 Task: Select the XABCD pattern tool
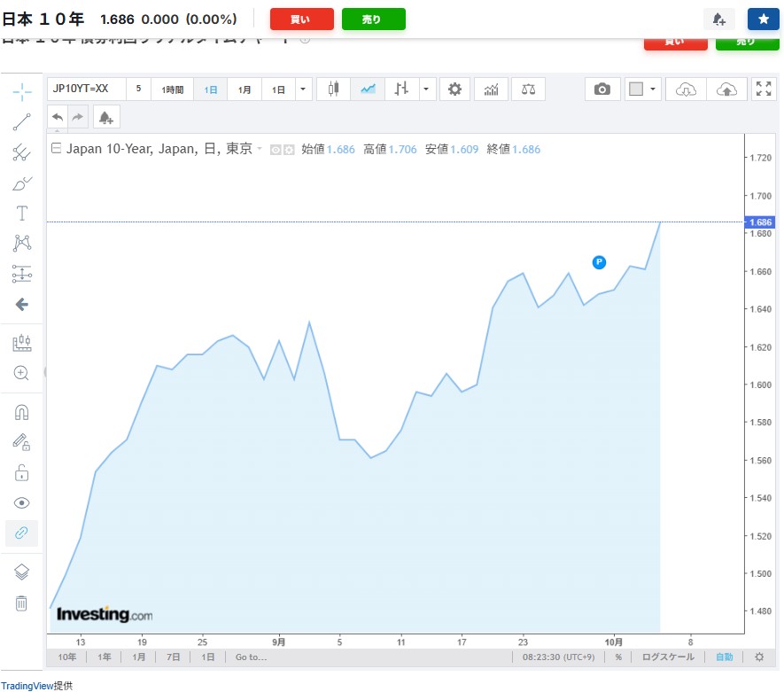[x=22, y=244]
